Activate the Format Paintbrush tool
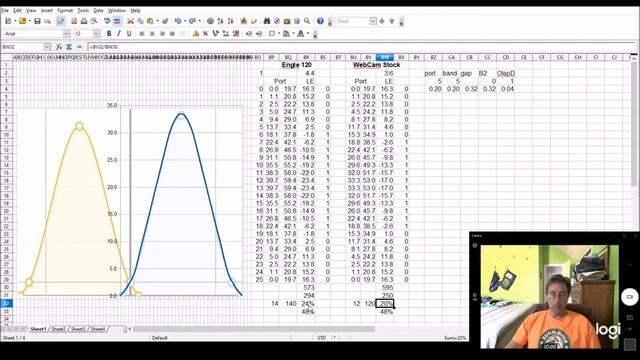 (x=165, y=21)
